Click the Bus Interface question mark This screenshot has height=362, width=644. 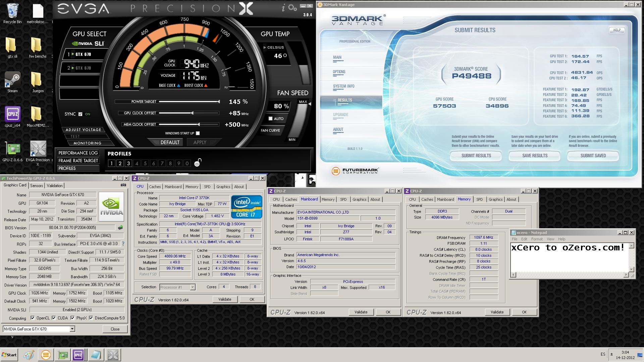(123, 244)
